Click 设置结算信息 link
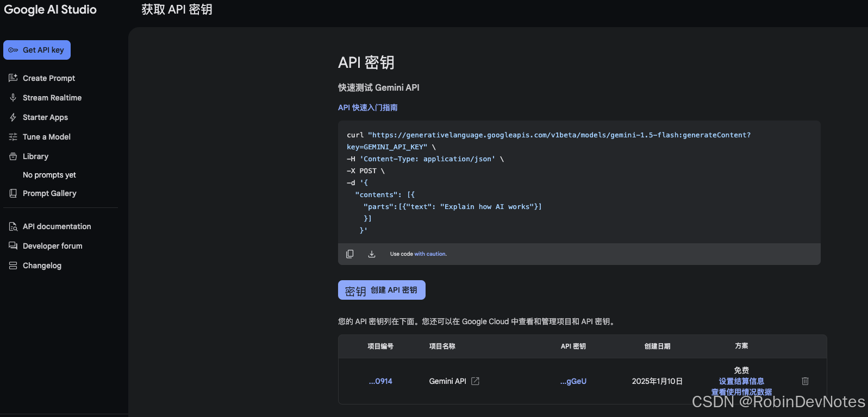The width and height of the screenshot is (868, 417). (741, 381)
